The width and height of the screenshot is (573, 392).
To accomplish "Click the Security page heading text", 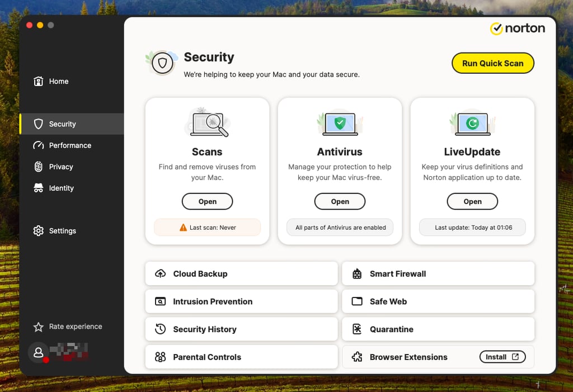I will tap(209, 58).
